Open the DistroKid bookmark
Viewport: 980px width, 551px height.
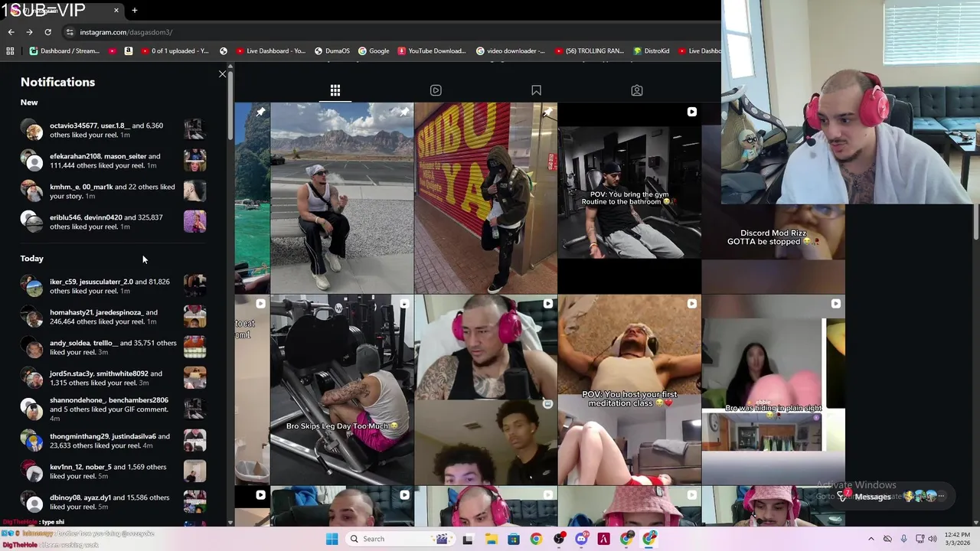point(652,51)
